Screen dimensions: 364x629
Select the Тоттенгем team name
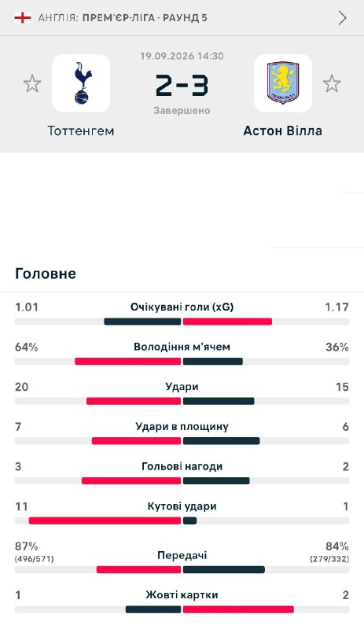click(x=81, y=131)
